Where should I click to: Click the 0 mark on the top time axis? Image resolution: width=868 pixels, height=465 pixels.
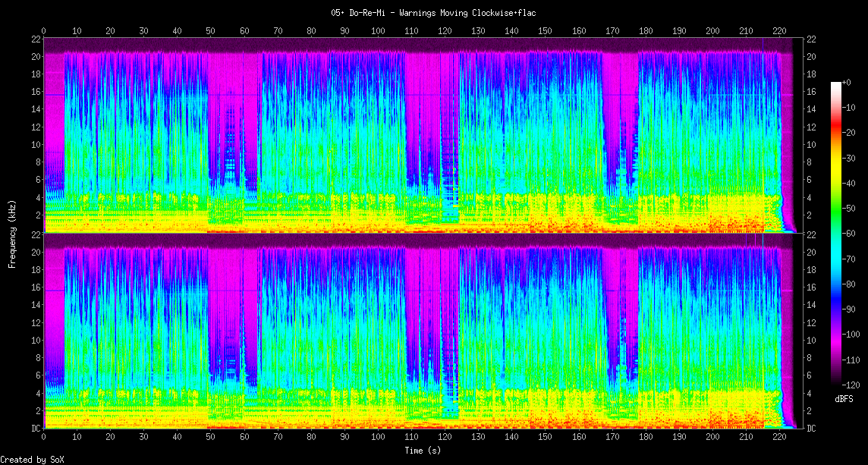click(44, 31)
